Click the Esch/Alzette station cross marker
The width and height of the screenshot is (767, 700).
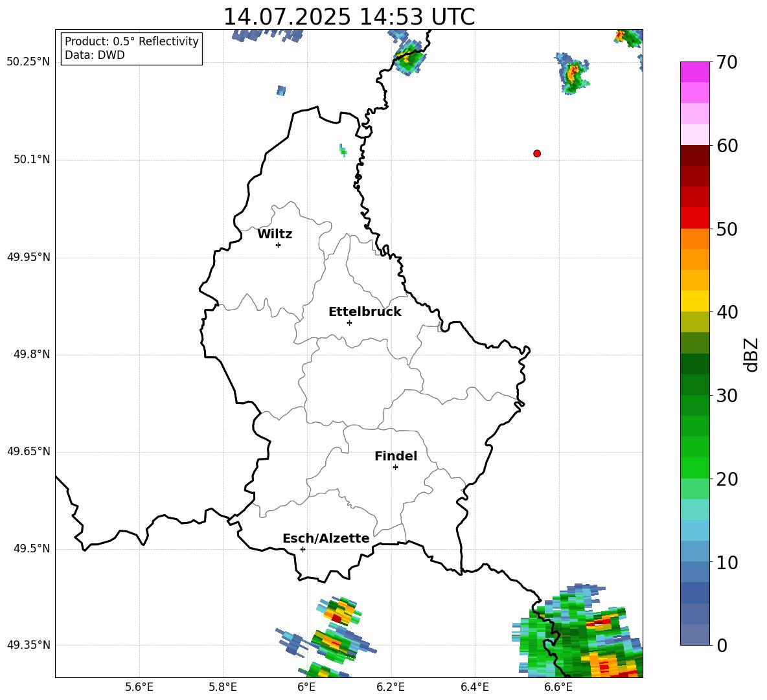tap(303, 549)
